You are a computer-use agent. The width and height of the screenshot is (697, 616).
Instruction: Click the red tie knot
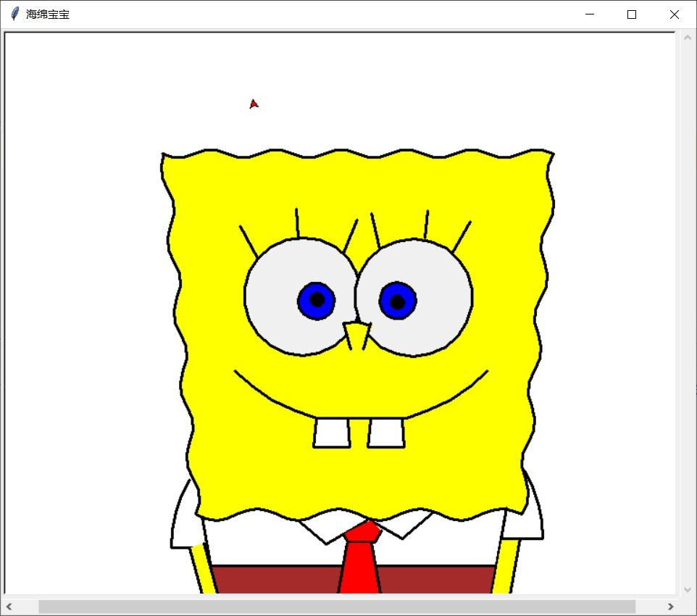click(363, 531)
